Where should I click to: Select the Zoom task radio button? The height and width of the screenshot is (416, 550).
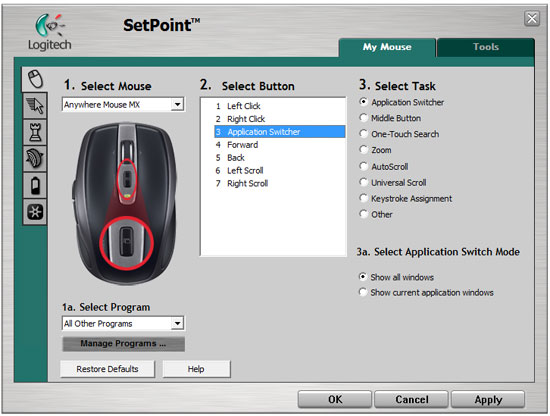coord(364,149)
